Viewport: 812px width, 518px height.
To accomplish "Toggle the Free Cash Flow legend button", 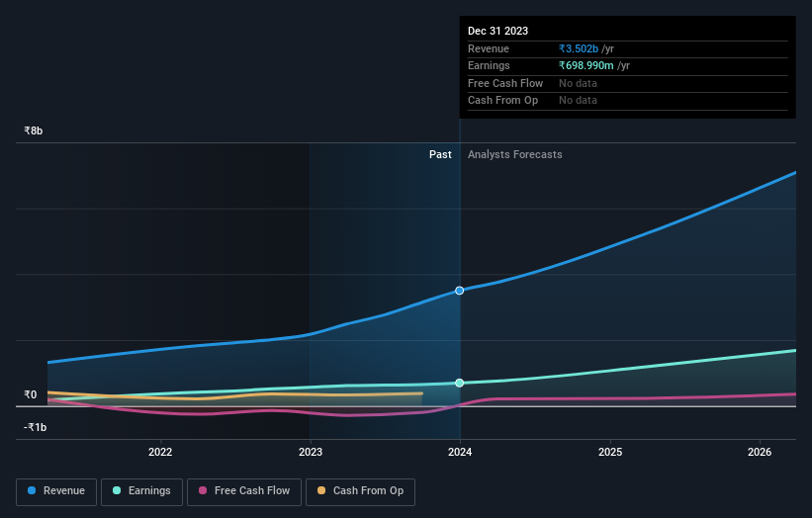I will click(x=244, y=491).
